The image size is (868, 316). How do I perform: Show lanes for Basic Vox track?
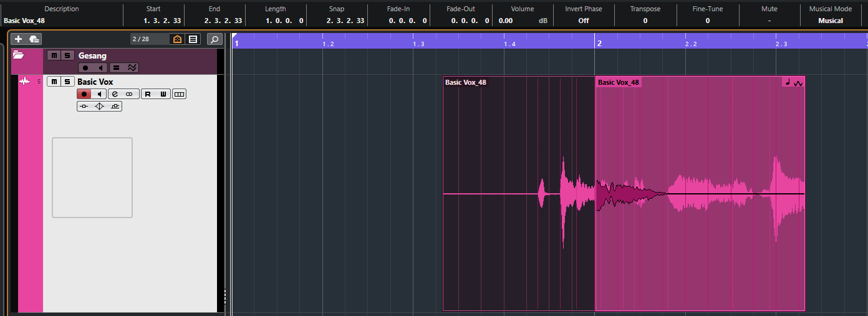(x=180, y=94)
